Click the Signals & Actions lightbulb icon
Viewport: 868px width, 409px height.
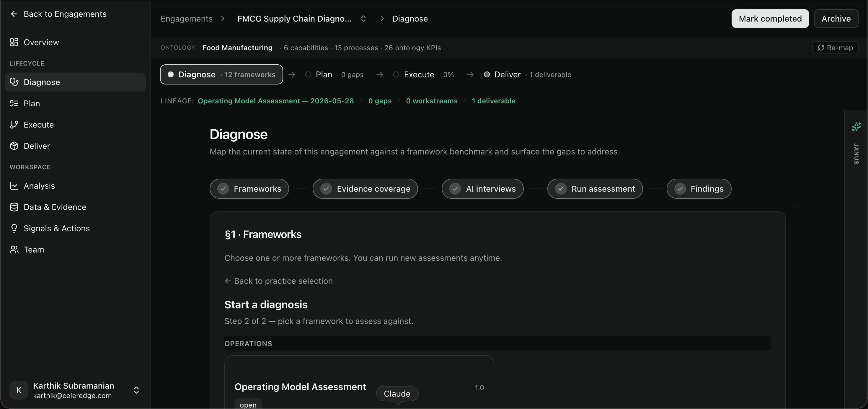point(14,228)
